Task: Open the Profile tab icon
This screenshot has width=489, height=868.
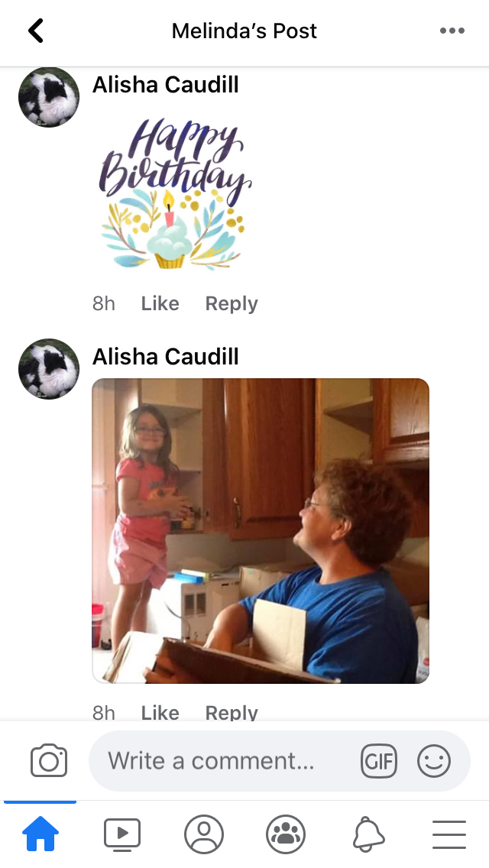Action: click(204, 834)
